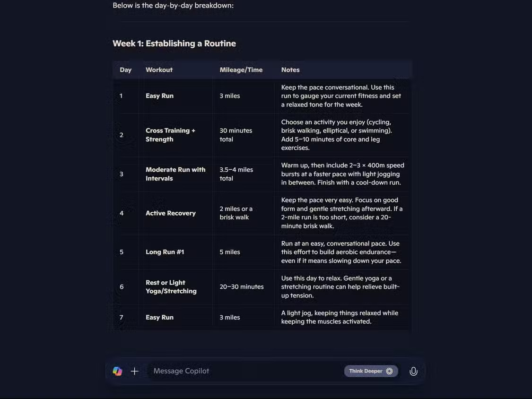The image size is (532, 399).
Task: Select the Workout column header
Action: pyautogui.click(x=159, y=69)
